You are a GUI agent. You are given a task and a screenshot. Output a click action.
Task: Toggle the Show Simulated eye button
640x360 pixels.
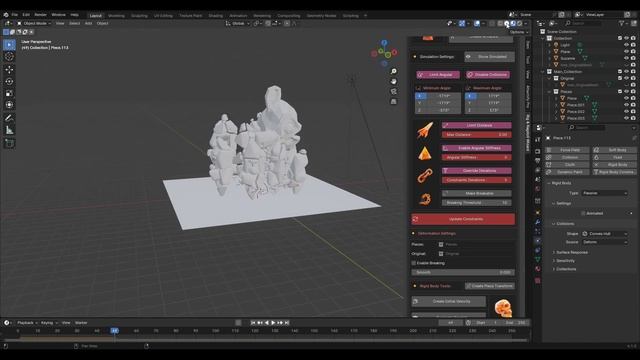click(x=489, y=57)
